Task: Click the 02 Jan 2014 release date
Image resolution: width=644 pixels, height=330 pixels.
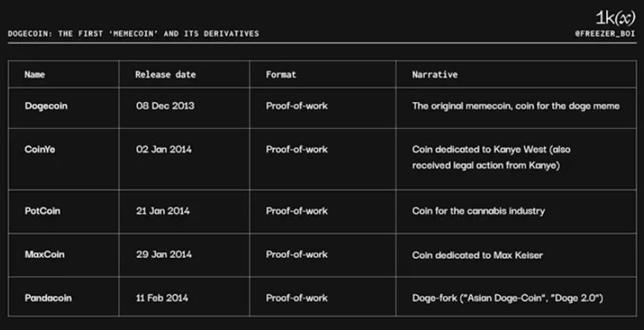Action: click(x=163, y=149)
